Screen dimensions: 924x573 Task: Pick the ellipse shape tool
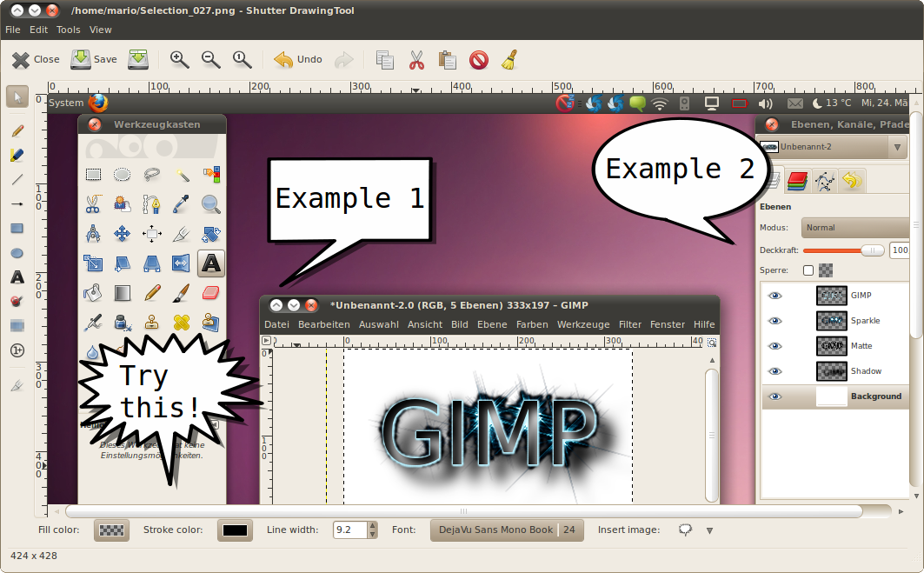coord(17,253)
